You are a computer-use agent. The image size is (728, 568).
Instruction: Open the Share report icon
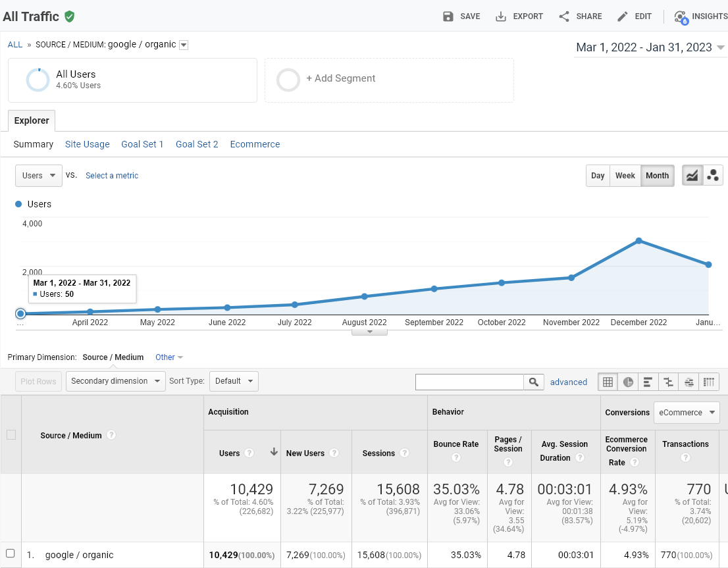pyautogui.click(x=564, y=16)
